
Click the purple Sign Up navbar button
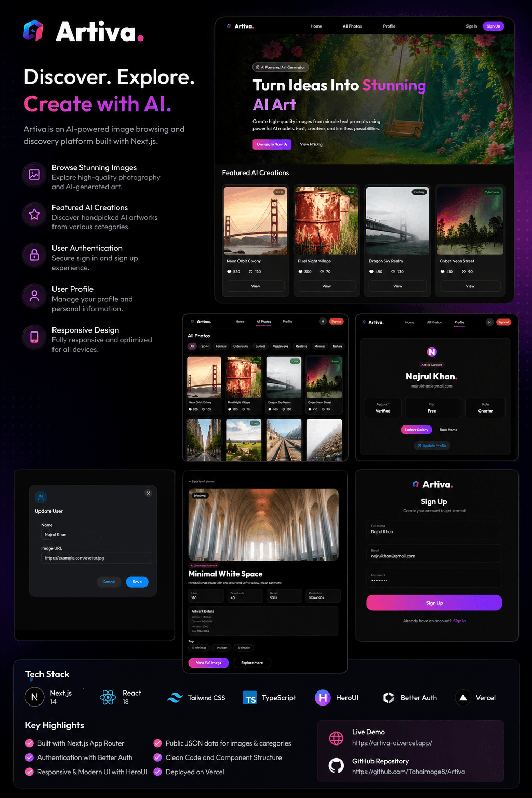click(494, 26)
